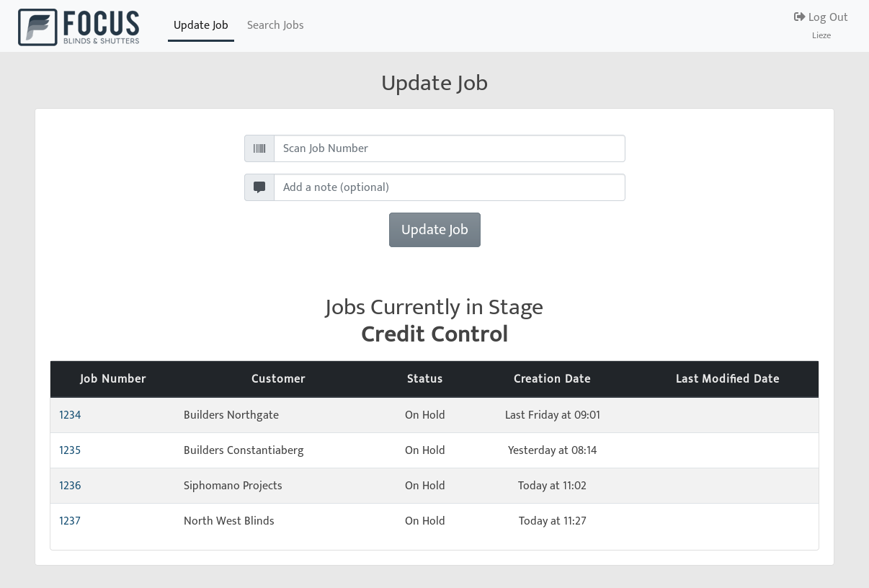Focus the Add a note input field
This screenshot has width=869, height=588.
click(x=449, y=187)
